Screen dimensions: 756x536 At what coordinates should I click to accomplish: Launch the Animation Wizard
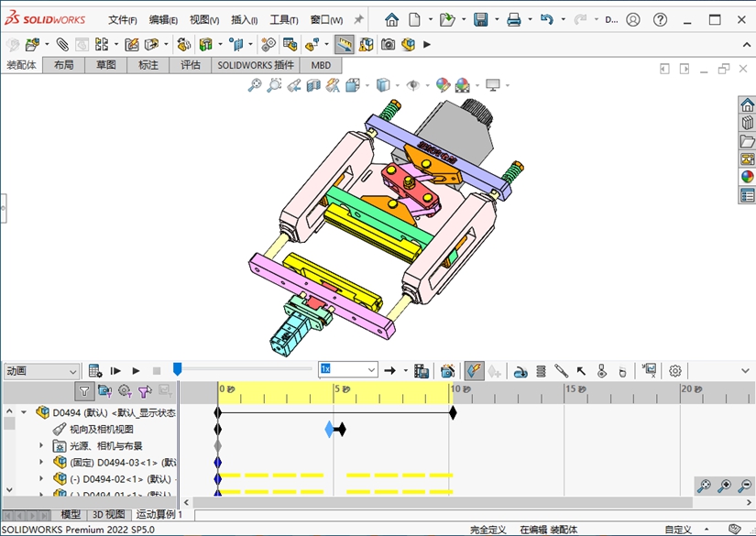[448, 371]
